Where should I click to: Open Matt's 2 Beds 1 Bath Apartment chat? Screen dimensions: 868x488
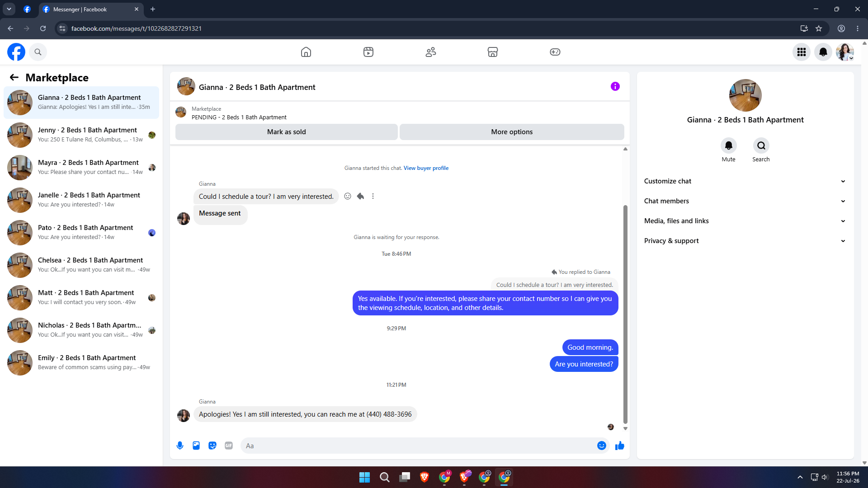point(81,298)
